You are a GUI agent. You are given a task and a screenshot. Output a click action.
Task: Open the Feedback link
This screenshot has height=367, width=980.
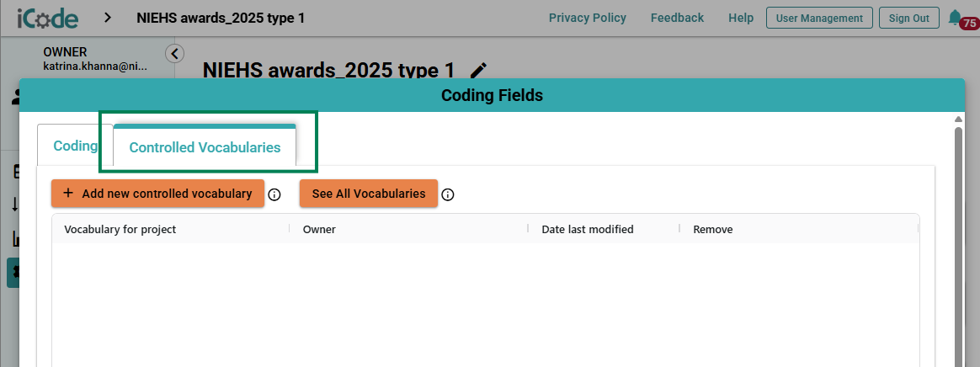[x=677, y=18]
